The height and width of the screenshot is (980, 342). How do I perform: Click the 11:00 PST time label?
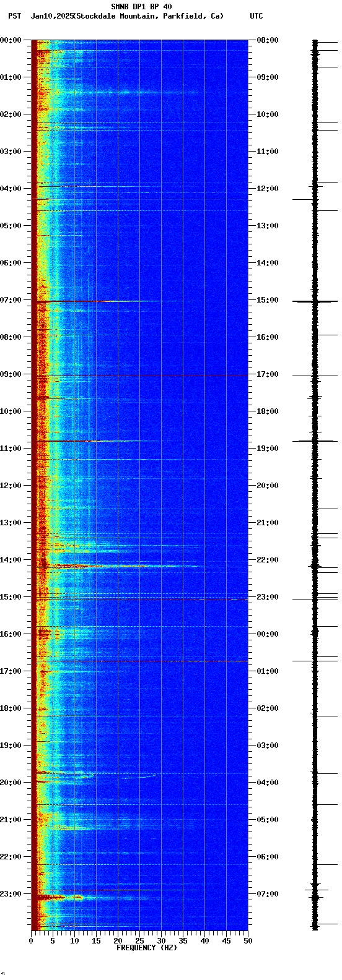click(x=11, y=449)
